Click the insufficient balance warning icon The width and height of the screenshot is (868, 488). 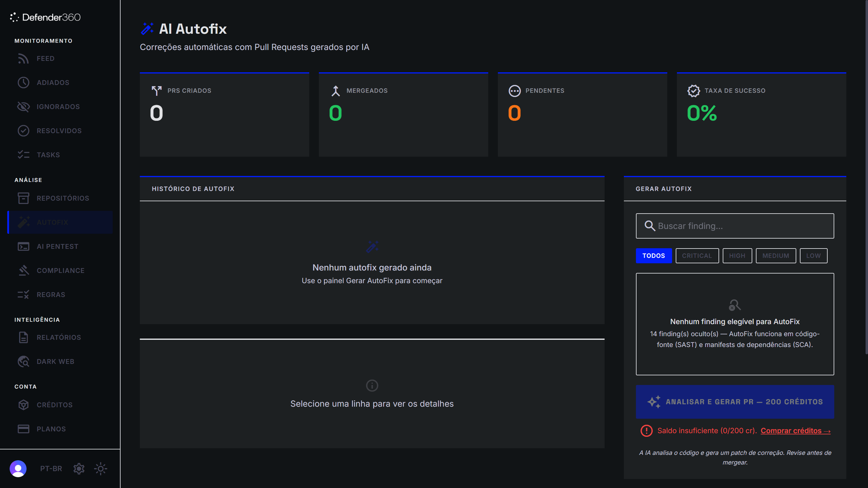(646, 431)
